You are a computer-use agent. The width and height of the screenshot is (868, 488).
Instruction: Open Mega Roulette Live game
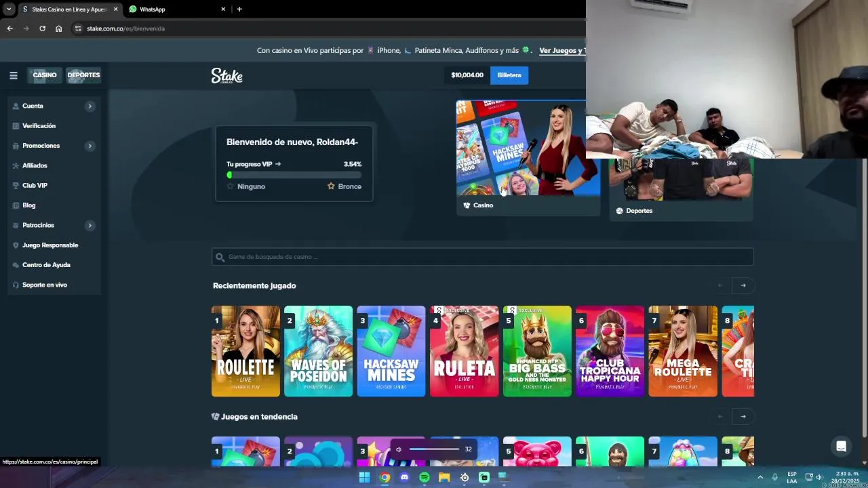click(x=683, y=351)
